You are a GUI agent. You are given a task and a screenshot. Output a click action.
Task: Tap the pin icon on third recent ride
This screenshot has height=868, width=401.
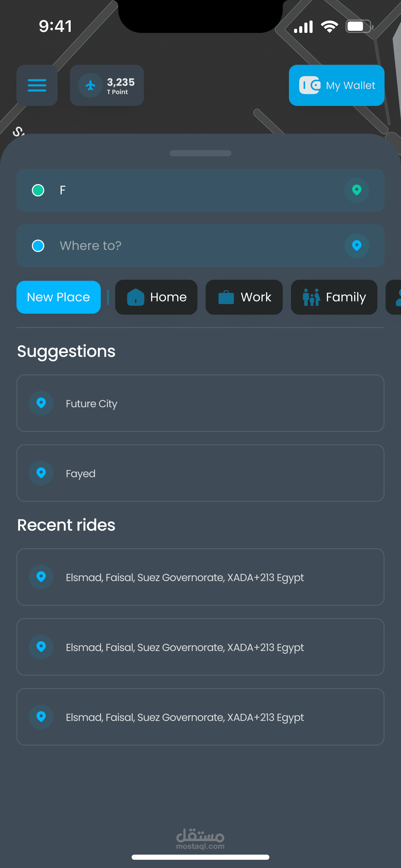click(41, 717)
